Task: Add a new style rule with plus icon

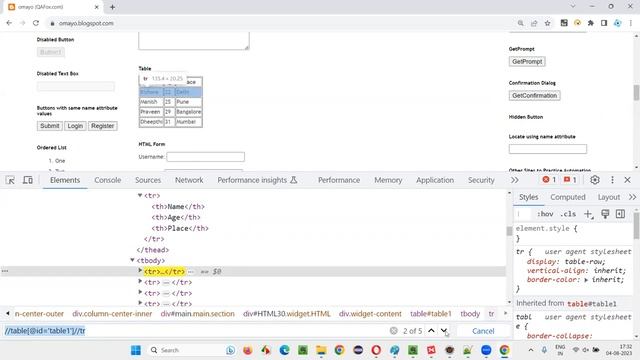Action: tap(588, 214)
